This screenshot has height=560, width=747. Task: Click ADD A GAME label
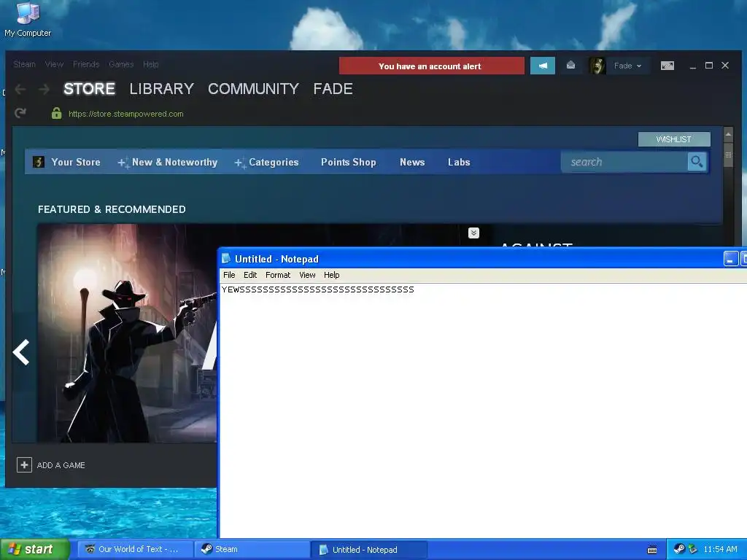click(61, 465)
